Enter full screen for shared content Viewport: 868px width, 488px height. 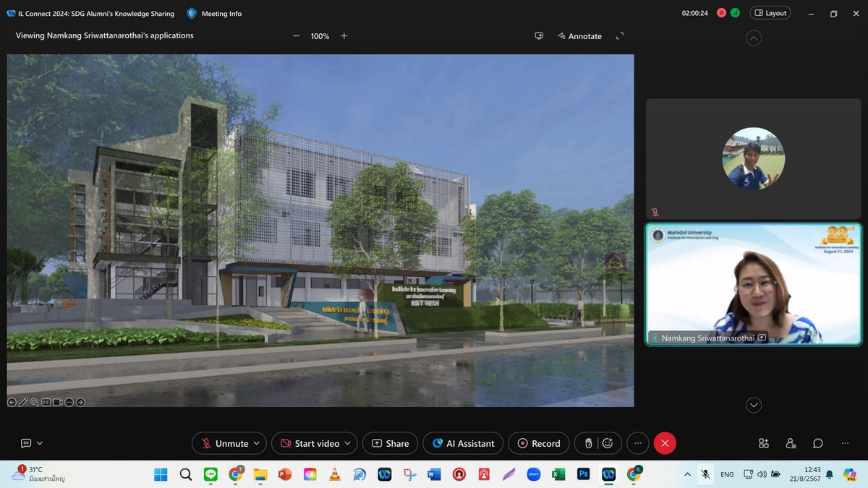(x=619, y=36)
